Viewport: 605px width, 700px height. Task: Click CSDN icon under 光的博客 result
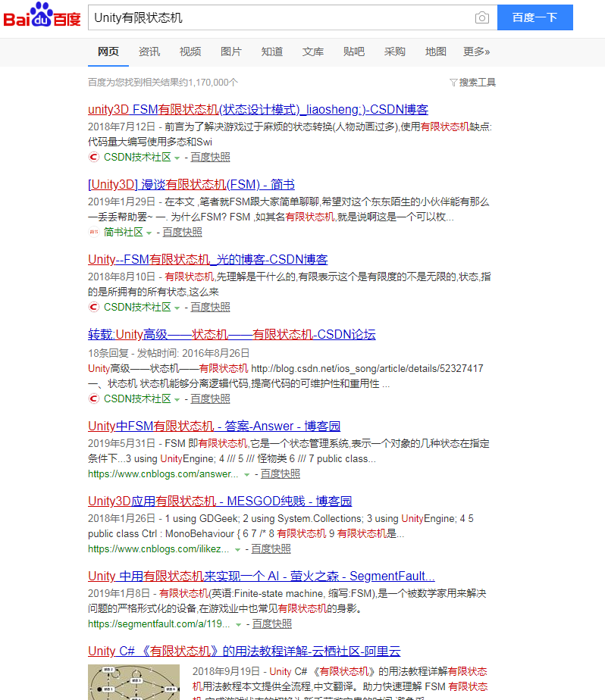pyautogui.click(x=93, y=307)
